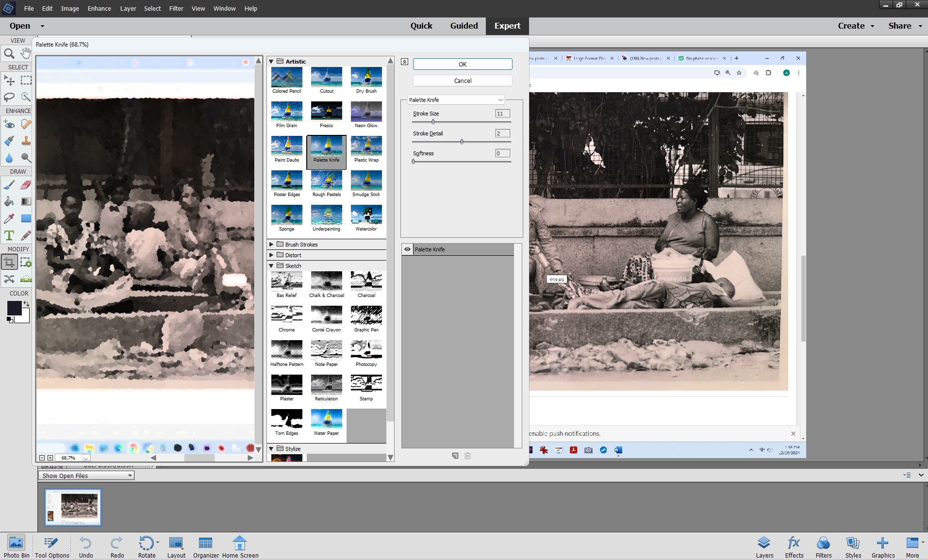Click the new effect layer icon

coord(455,456)
